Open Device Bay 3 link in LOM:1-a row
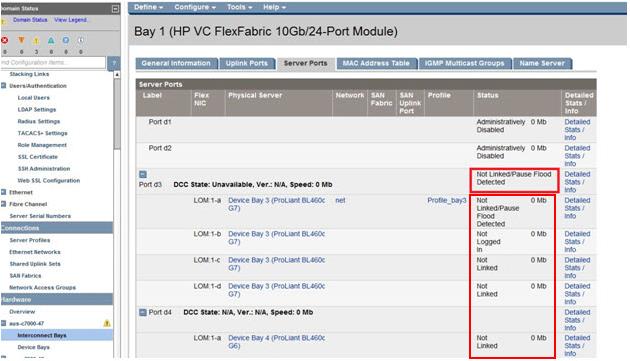630x361 pixels. point(276,204)
